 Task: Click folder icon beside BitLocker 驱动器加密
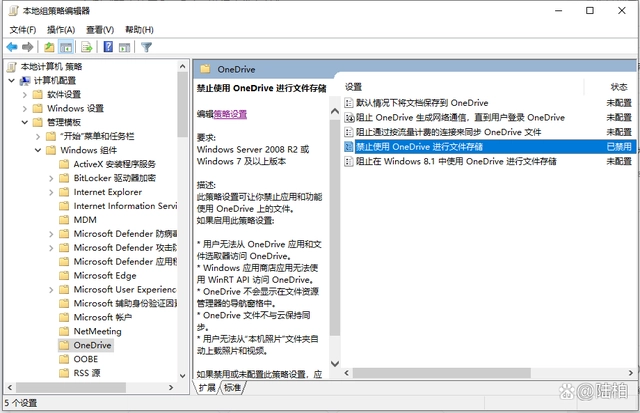coord(64,178)
